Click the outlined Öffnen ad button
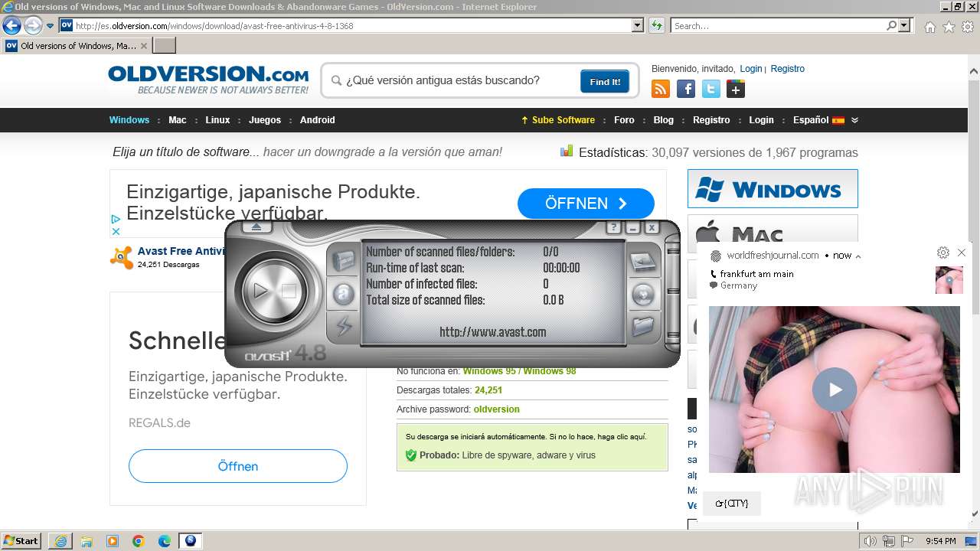This screenshot has width=980, height=551. pyautogui.click(x=238, y=466)
